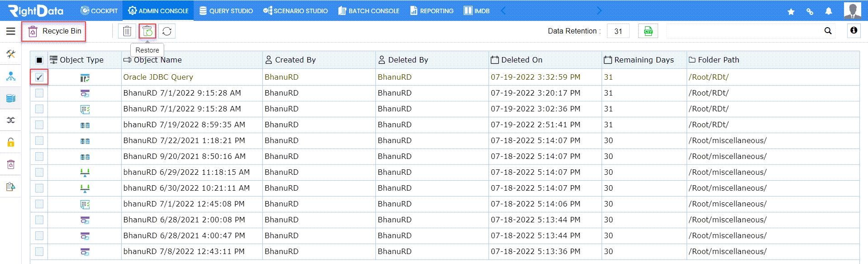Click the search magnifier icon
Viewport: 868px width, 264px height.
point(828,31)
